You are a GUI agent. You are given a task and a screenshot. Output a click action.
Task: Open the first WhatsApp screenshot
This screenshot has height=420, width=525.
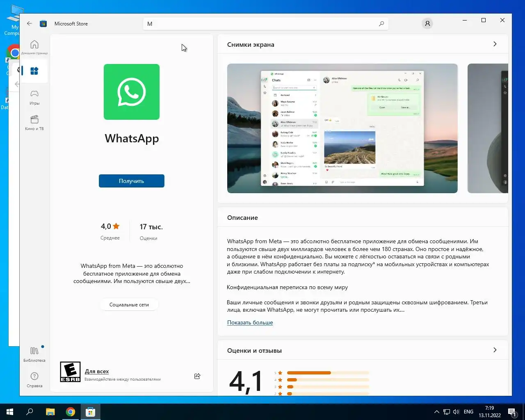342,128
